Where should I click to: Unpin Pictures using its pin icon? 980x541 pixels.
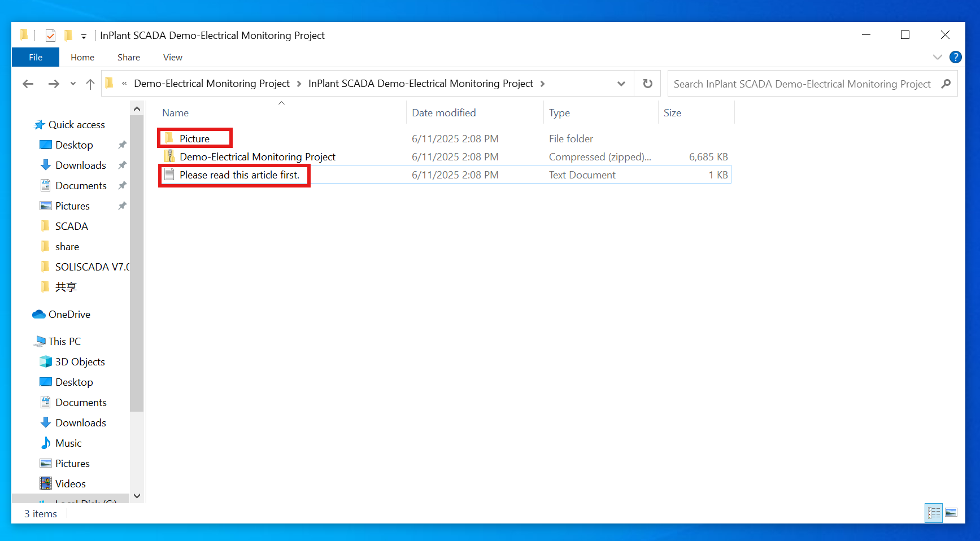pyautogui.click(x=122, y=206)
